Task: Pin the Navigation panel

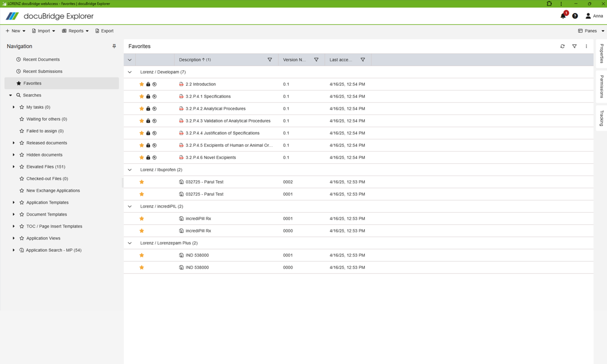Action: click(x=114, y=46)
